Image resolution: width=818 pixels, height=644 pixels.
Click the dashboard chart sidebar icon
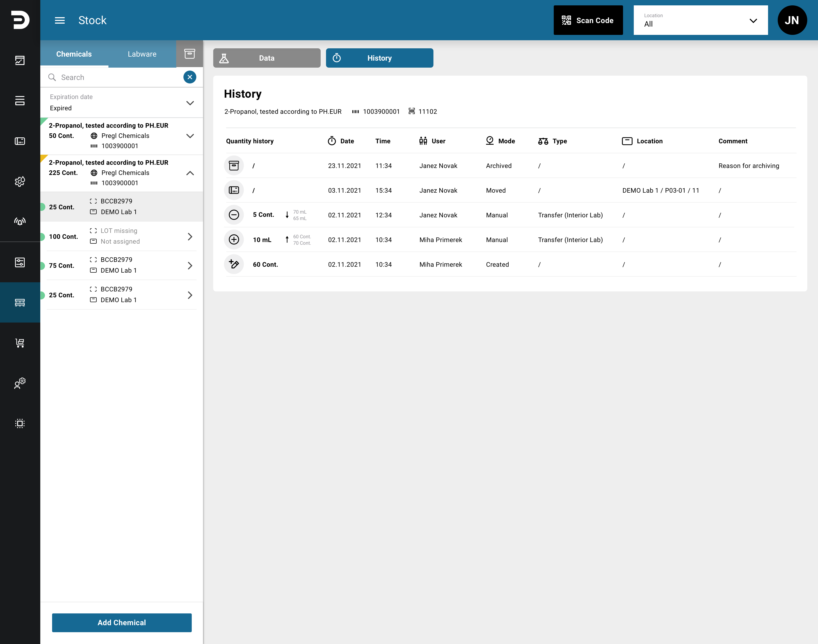(x=20, y=60)
